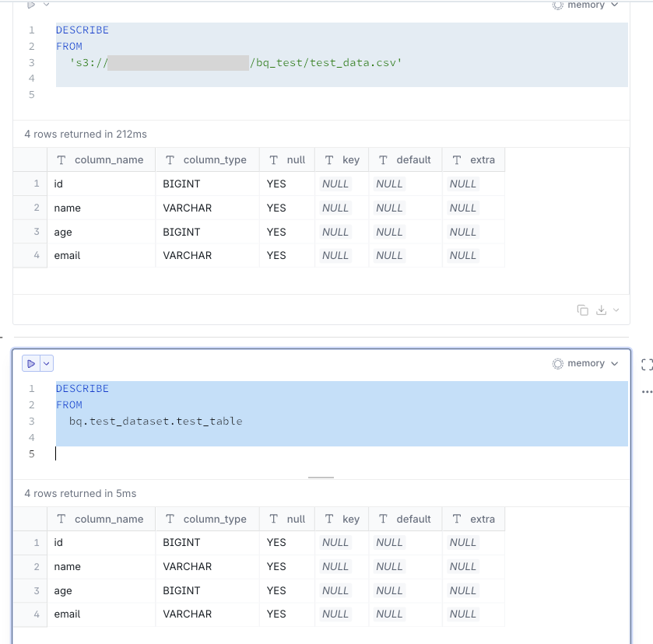Click type icon beside null header in S3 results
Viewport: 653px width, 644px height.
coord(273,160)
